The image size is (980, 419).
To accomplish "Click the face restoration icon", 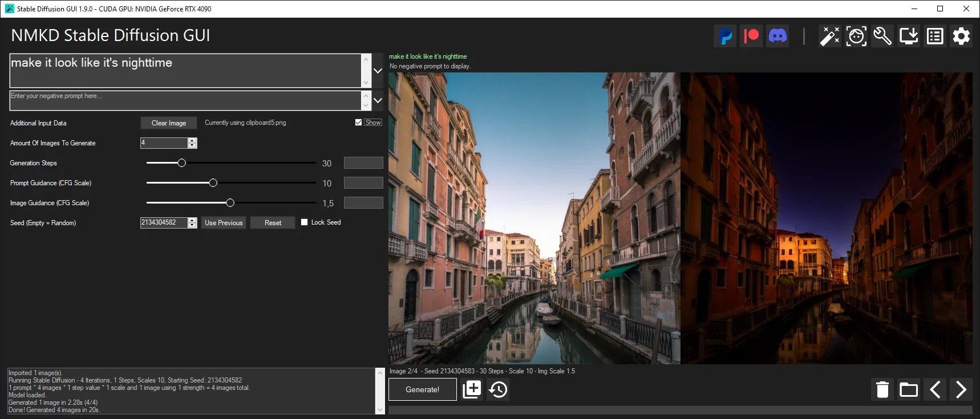I will pyautogui.click(x=856, y=36).
